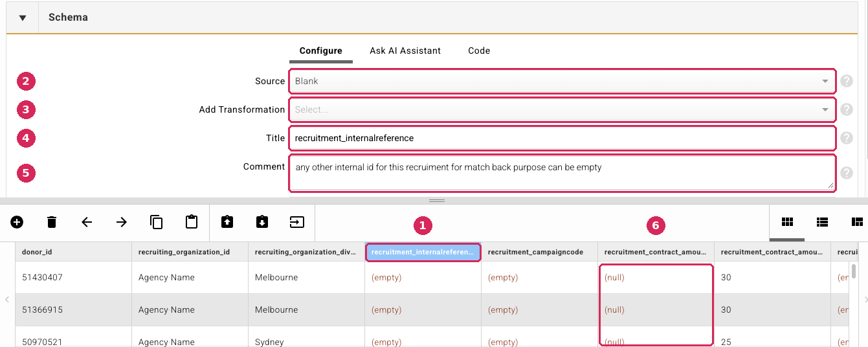This screenshot has width=868, height=347.
Task: Click the paste clipboard icon
Action: click(x=192, y=222)
